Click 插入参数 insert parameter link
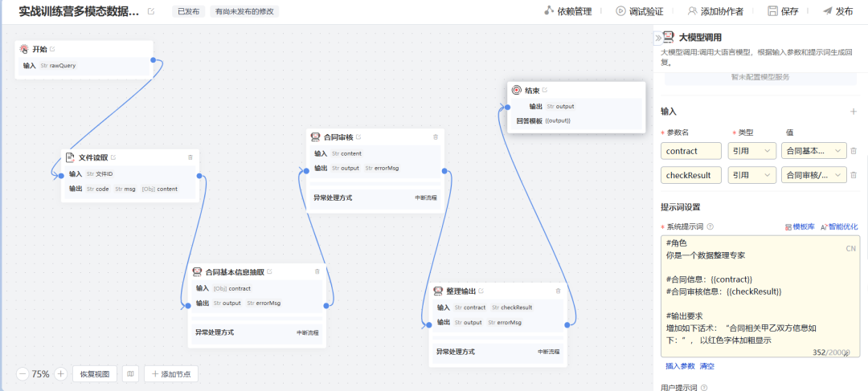 680,366
